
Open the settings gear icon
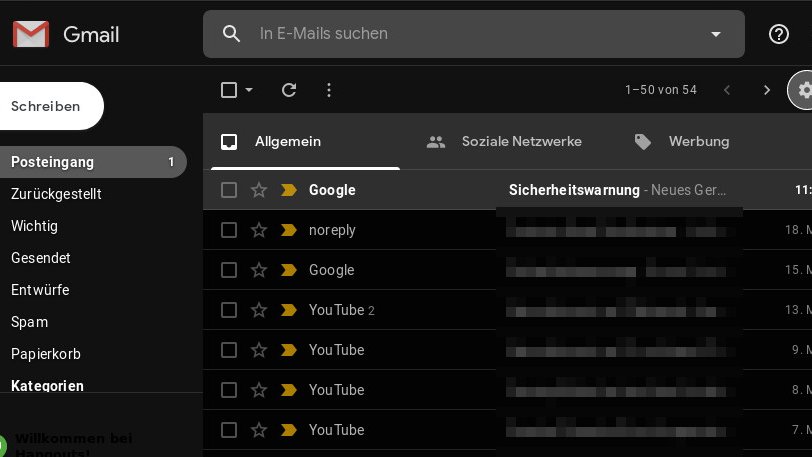pyautogui.click(x=804, y=90)
